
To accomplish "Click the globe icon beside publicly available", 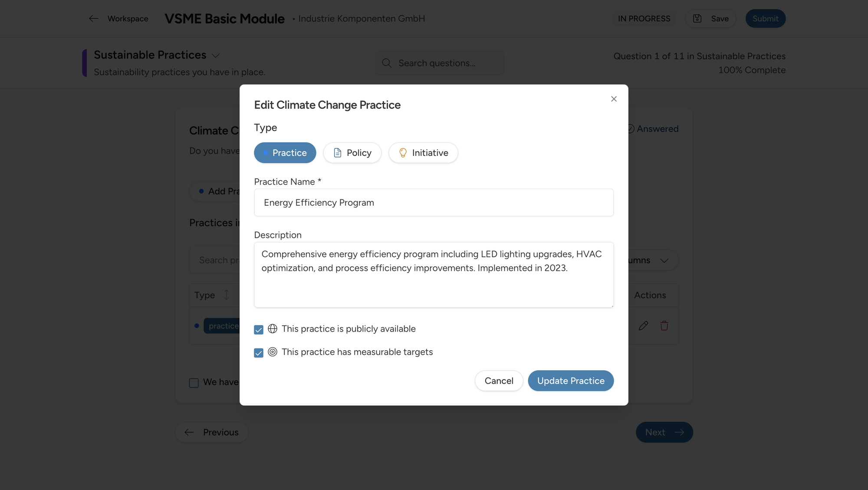I will [273, 329].
